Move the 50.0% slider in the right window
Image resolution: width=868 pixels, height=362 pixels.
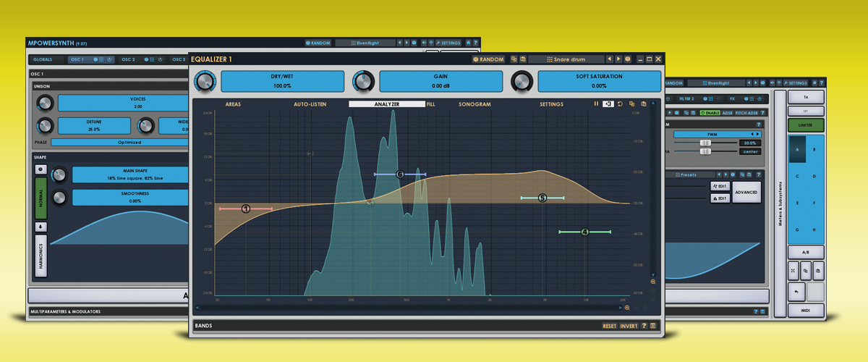coord(705,143)
